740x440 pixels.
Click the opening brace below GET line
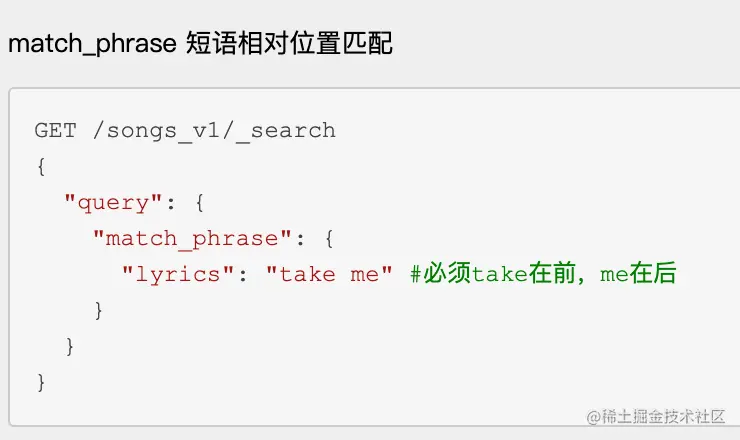pyautogui.click(x=41, y=166)
